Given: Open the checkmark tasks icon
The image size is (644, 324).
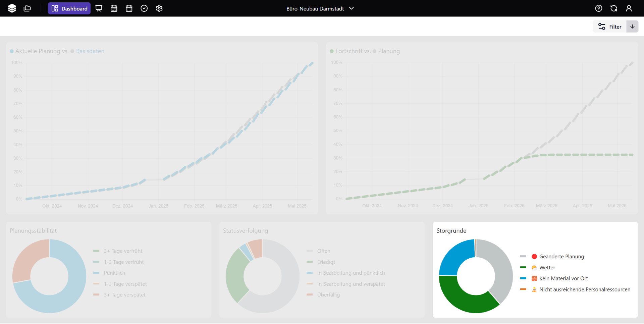Looking at the screenshot, I should coord(144,8).
